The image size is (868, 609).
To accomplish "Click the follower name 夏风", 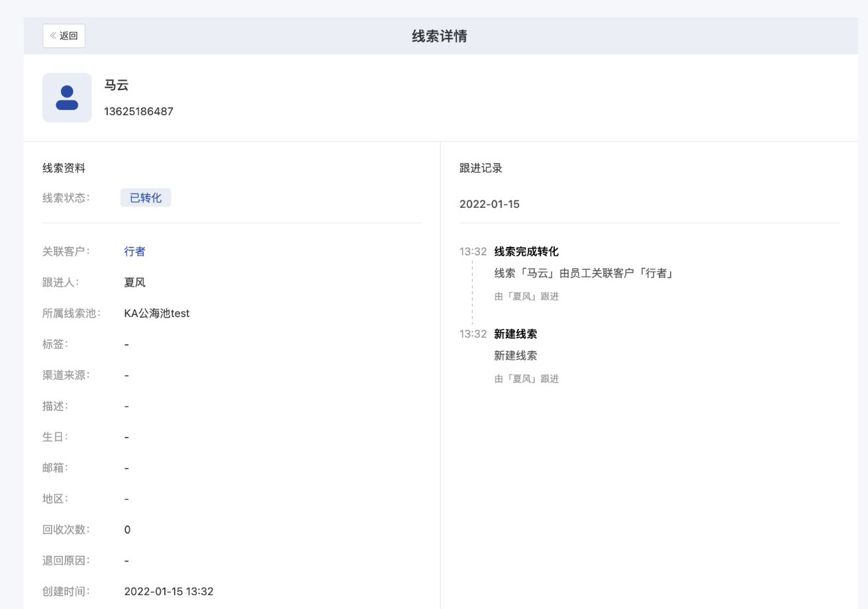I will [134, 283].
